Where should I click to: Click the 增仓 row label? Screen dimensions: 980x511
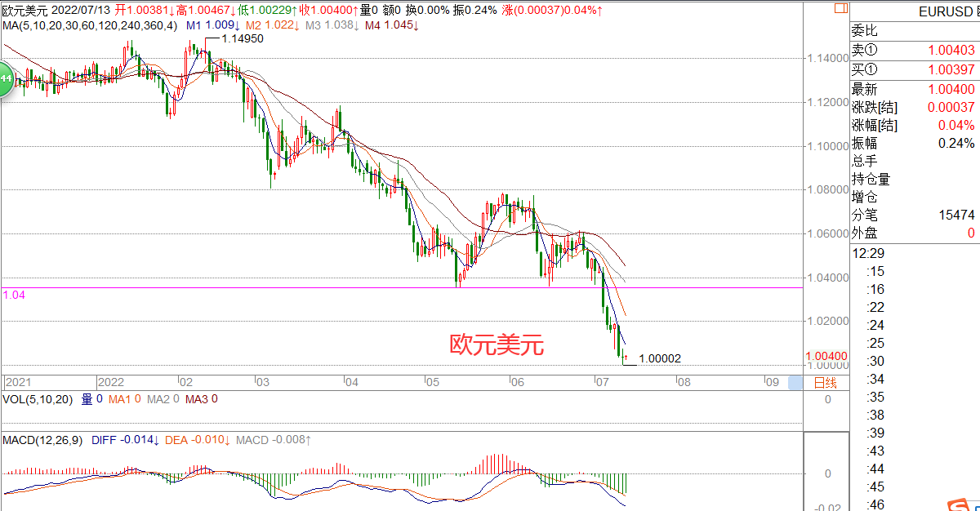click(x=865, y=197)
